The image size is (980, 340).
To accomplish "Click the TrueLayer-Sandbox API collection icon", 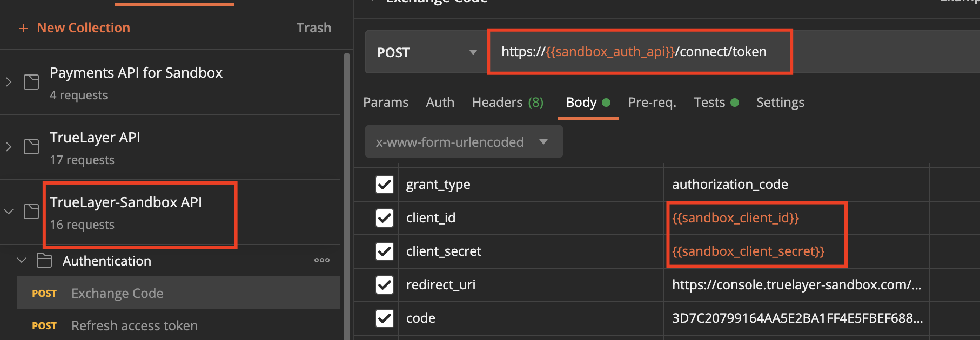I will [x=31, y=212].
